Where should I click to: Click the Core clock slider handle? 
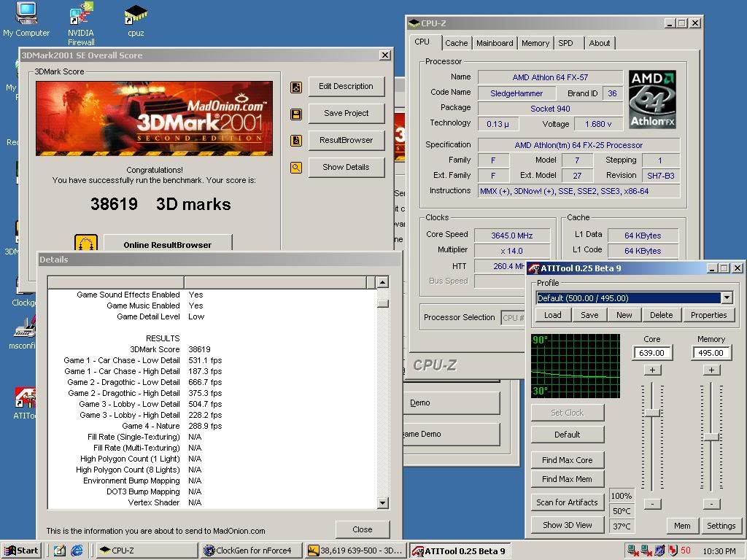point(652,413)
